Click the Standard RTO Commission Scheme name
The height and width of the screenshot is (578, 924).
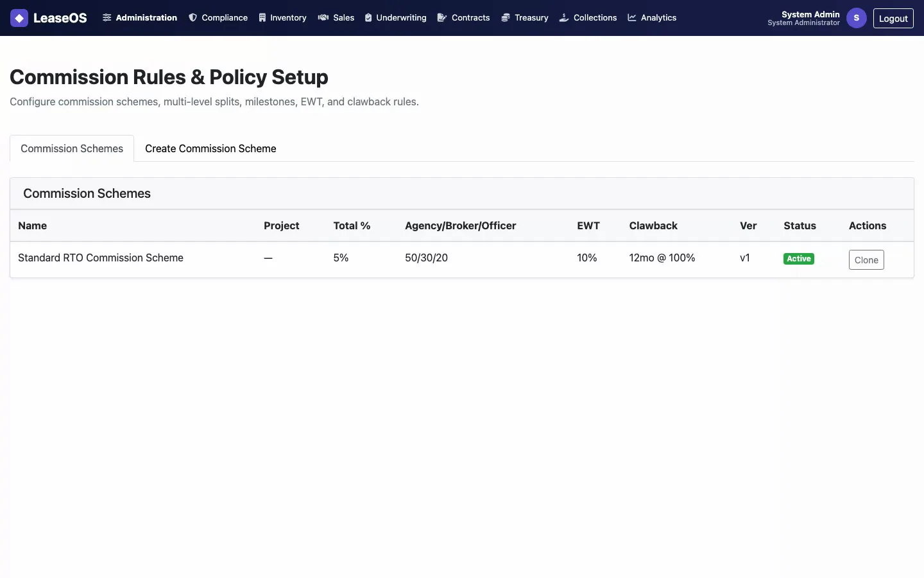(101, 258)
